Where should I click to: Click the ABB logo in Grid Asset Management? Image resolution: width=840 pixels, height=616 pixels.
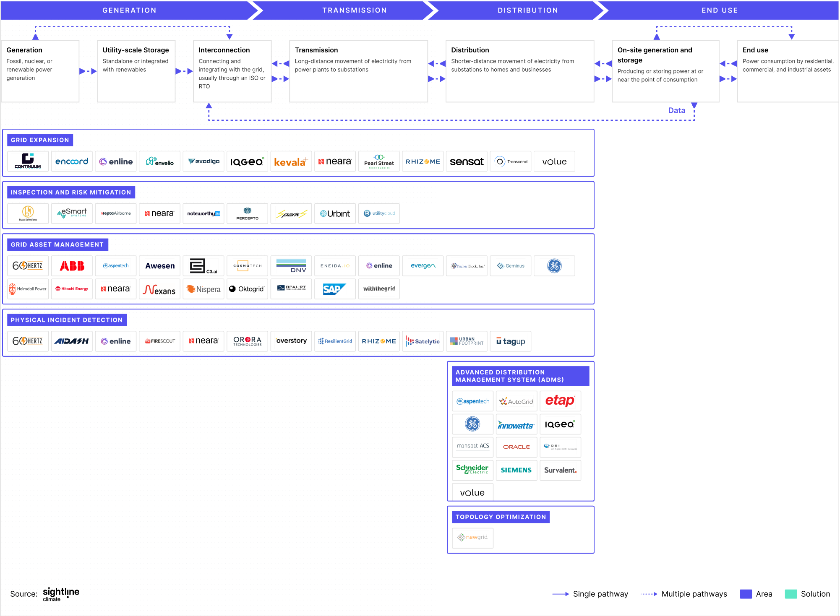[x=72, y=266]
